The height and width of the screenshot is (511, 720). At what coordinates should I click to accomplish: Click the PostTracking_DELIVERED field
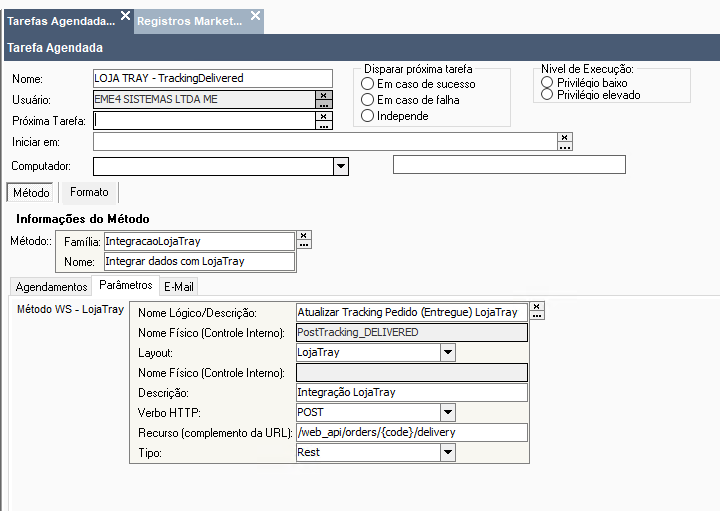(412, 332)
